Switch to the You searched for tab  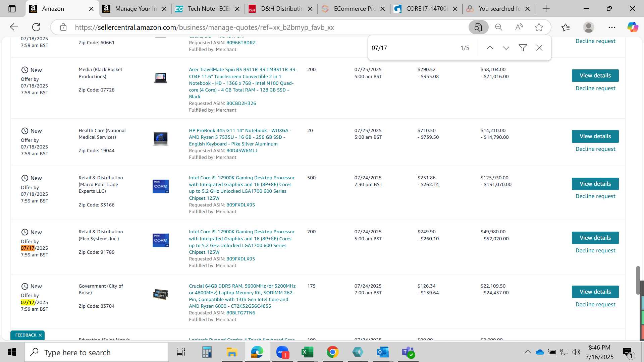click(x=499, y=9)
